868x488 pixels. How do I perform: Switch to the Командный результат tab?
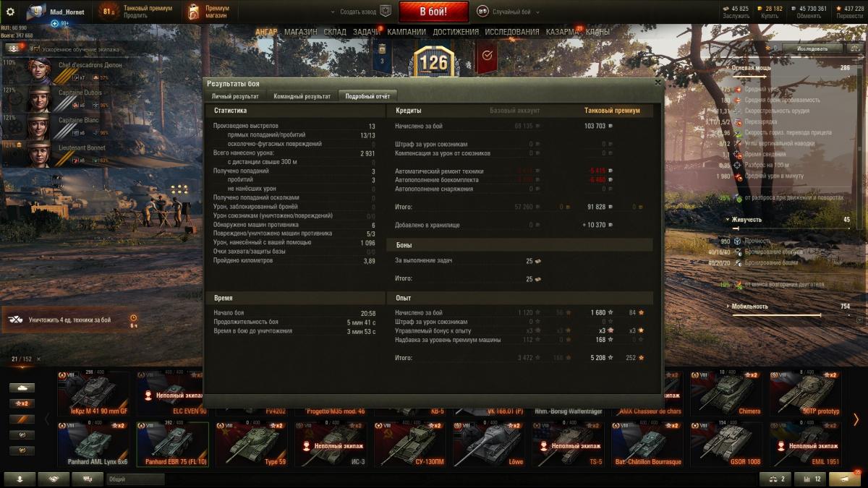coord(302,96)
